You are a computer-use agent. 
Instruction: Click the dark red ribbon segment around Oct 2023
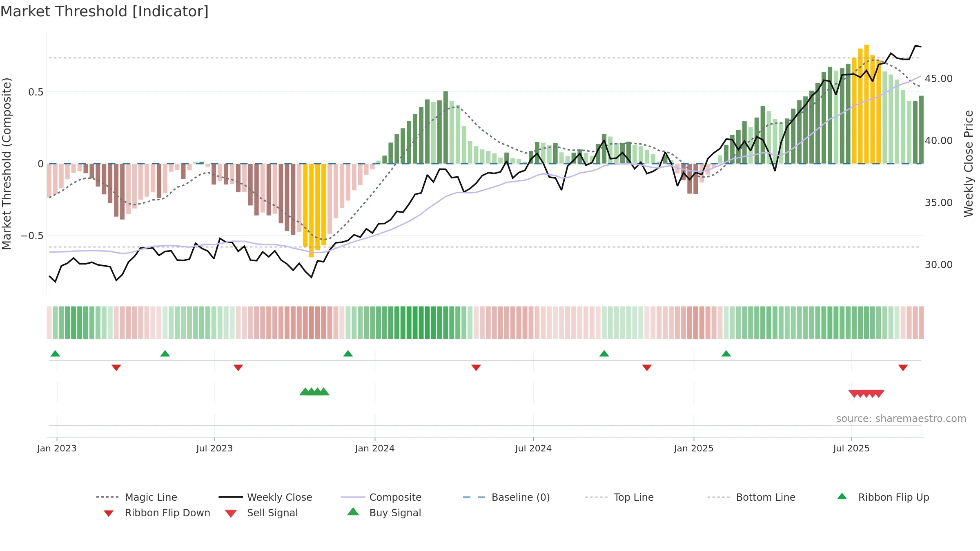click(x=312, y=322)
